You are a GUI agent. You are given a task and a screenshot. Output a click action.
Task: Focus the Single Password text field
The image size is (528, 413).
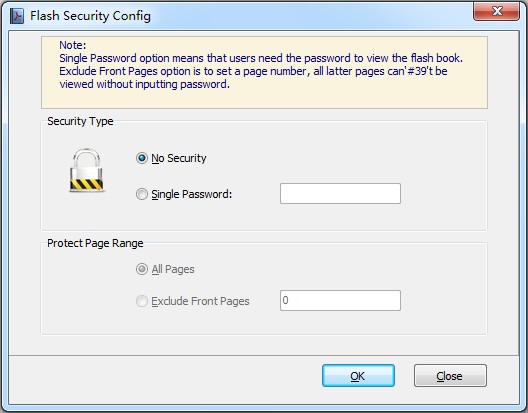click(340, 194)
